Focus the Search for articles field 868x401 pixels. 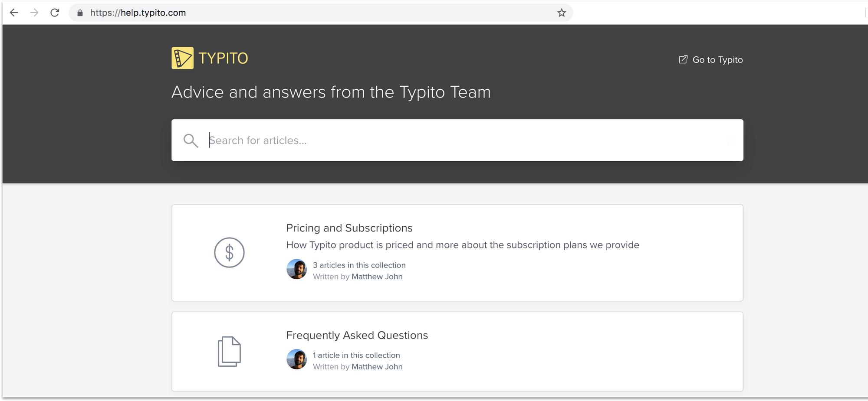click(457, 140)
